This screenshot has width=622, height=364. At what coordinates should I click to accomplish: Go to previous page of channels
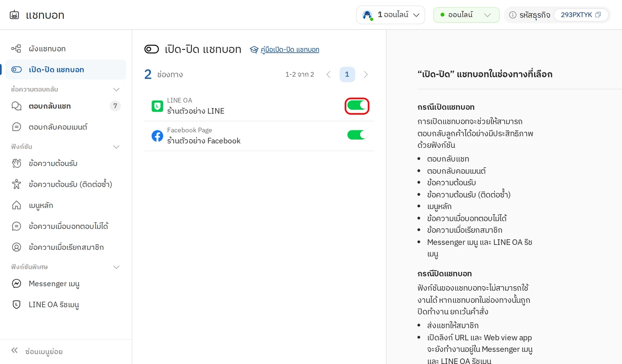click(328, 75)
